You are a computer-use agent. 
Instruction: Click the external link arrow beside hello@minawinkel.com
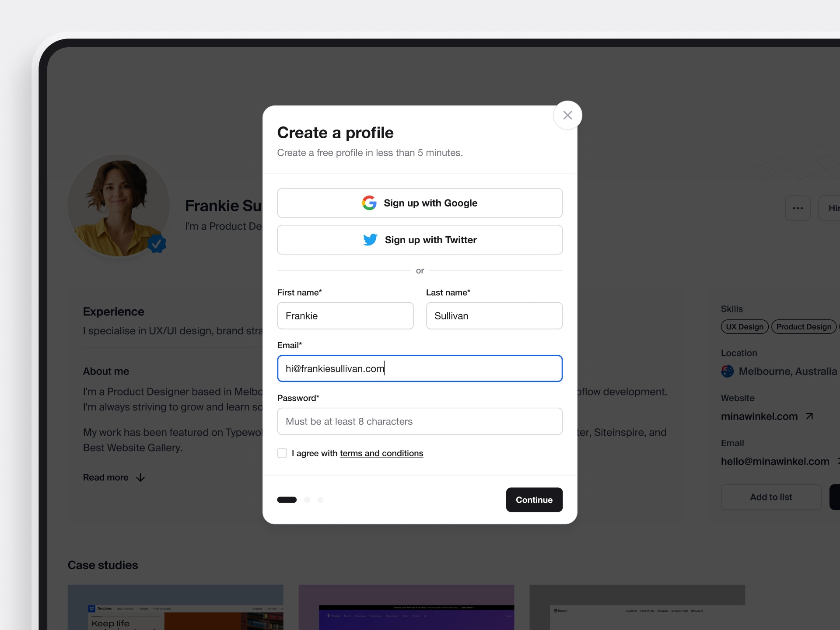click(838, 461)
